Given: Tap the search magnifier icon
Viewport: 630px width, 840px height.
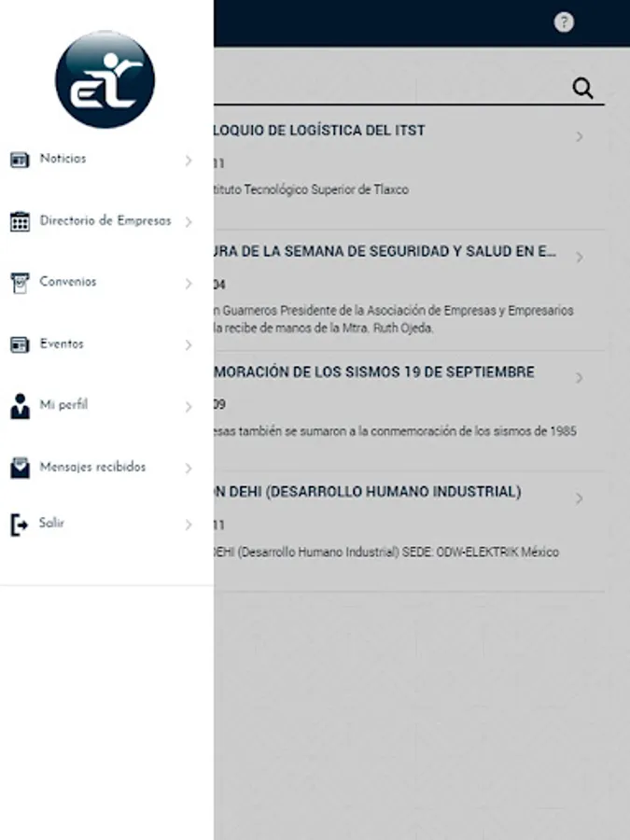Looking at the screenshot, I should click(582, 88).
